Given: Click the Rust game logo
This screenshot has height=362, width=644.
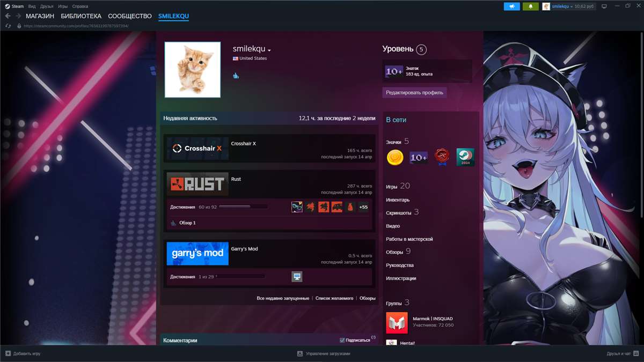Looking at the screenshot, I should (x=197, y=184).
